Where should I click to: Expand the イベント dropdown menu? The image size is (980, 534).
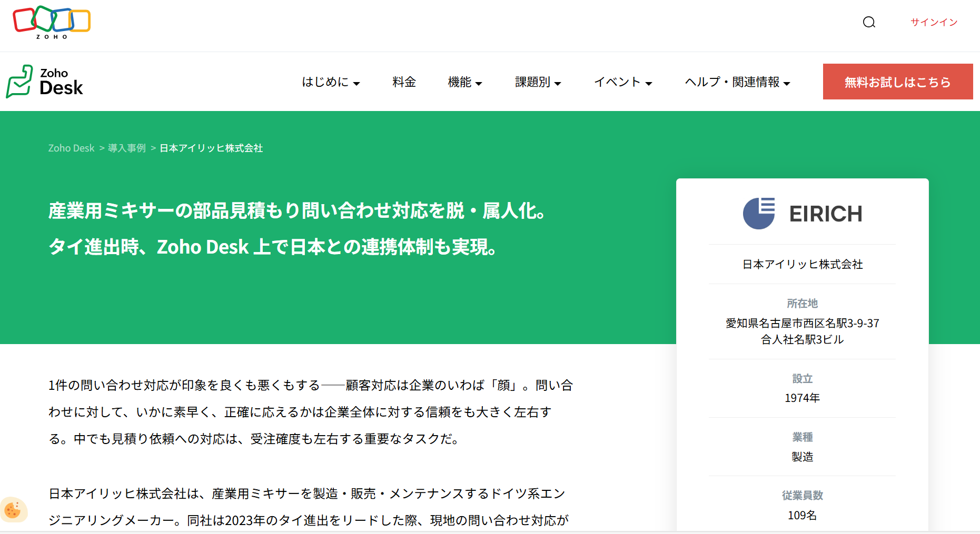tap(623, 82)
